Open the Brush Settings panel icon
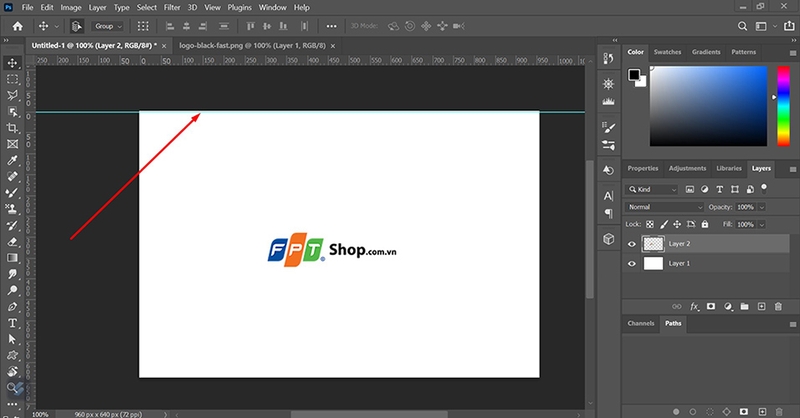The width and height of the screenshot is (800, 418). point(608,127)
